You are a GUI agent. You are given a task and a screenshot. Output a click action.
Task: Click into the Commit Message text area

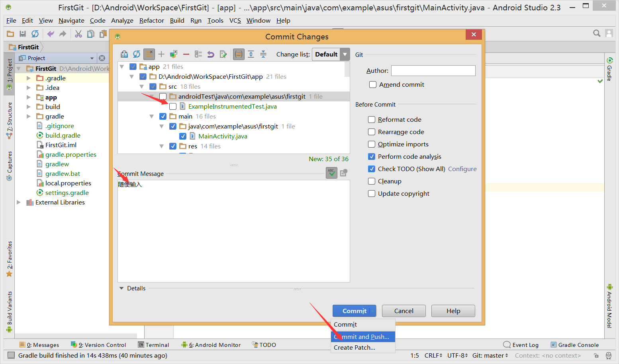click(234, 231)
